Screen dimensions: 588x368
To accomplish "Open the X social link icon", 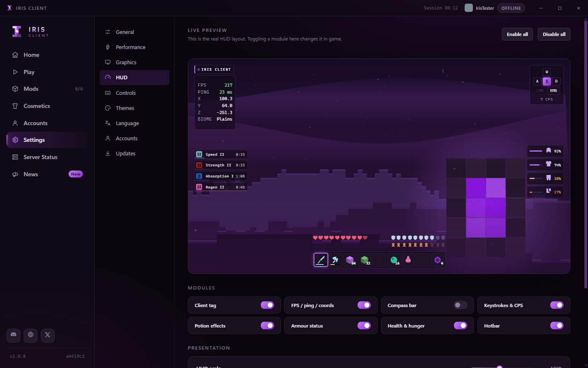I will click(48, 335).
